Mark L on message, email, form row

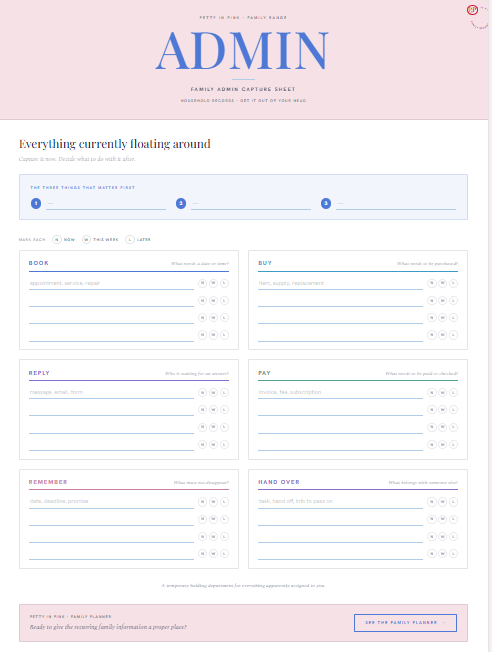pyautogui.click(x=224, y=393)
